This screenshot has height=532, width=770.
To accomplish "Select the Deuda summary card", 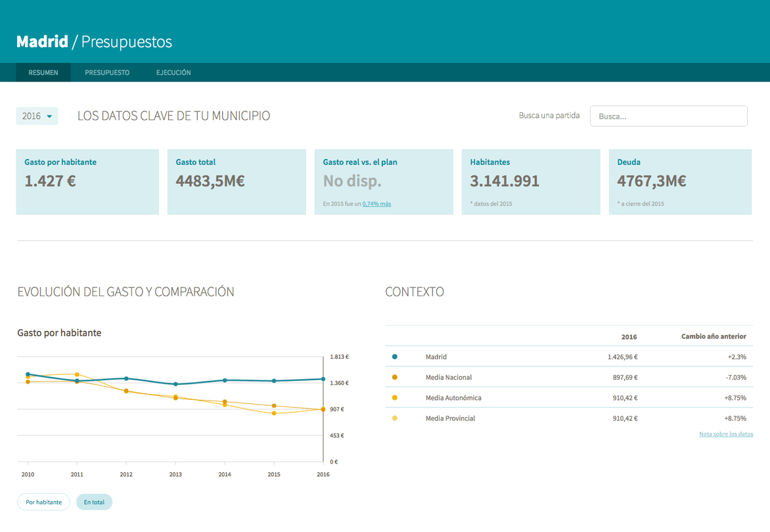I will tap(680, 182).
